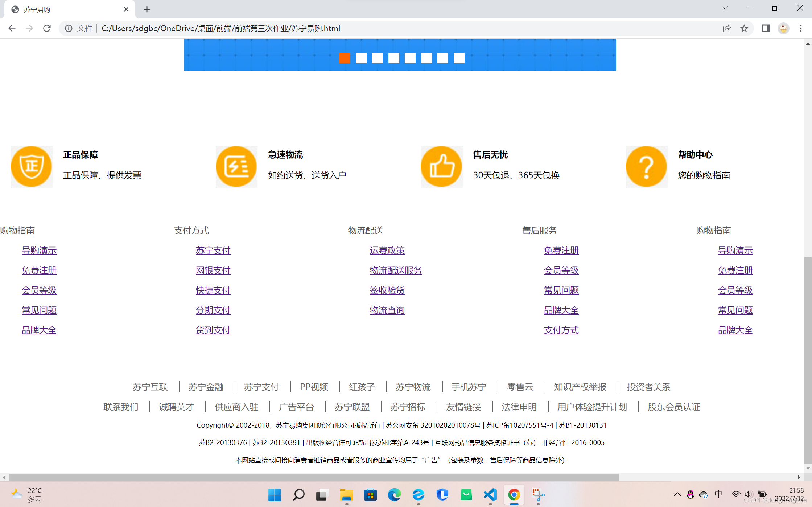Image resolution: width=812 pixels, height=507 pixels.
Task: Open the 知识产权举报 footer link
Action: tap(580, 387)
